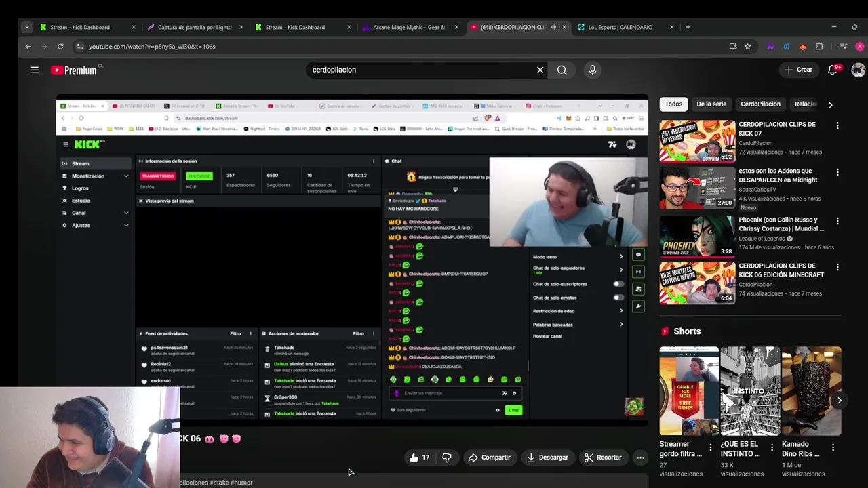Open a new browser tab
This screenshot has height=488, width=868.
688,27
